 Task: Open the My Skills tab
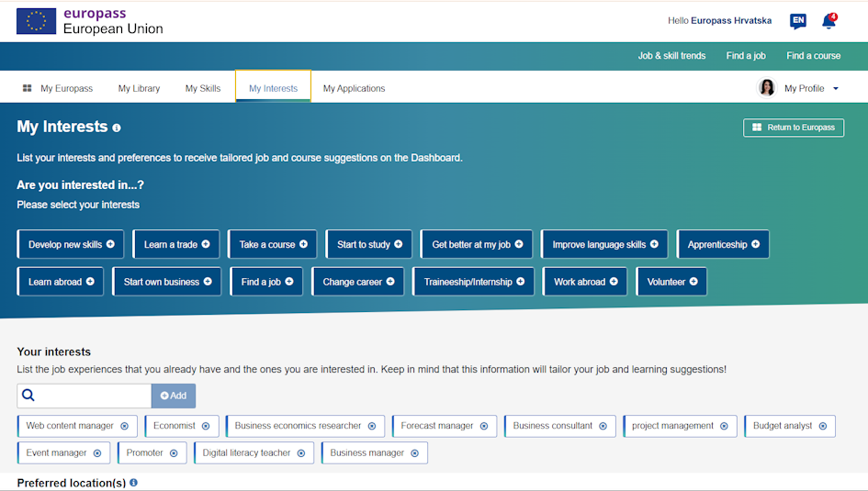tap(203, 88)
